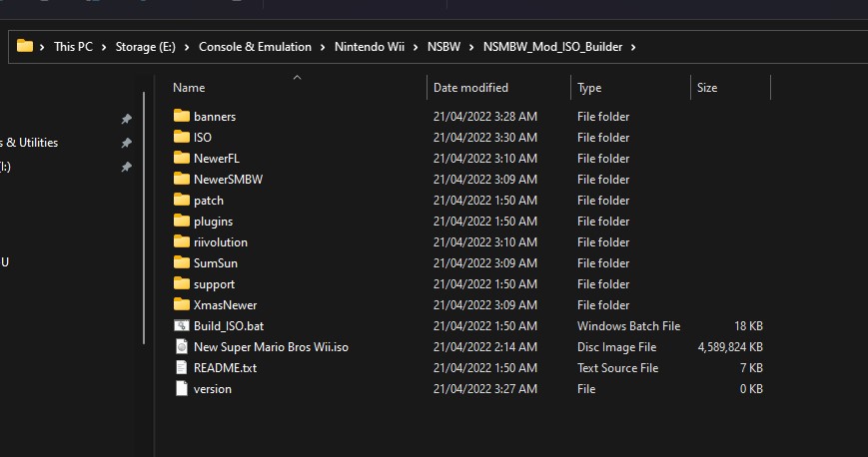Select the blank version file icon

[x=182, y=388]
